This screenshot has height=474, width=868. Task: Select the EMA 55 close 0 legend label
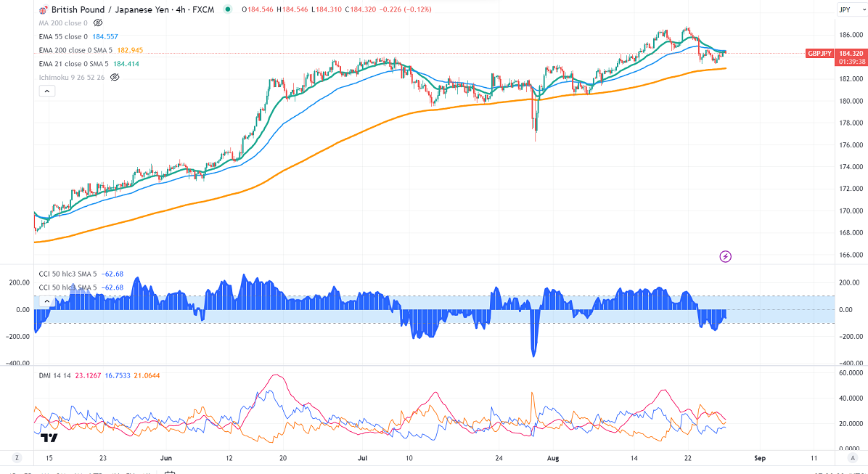(63, 36)
